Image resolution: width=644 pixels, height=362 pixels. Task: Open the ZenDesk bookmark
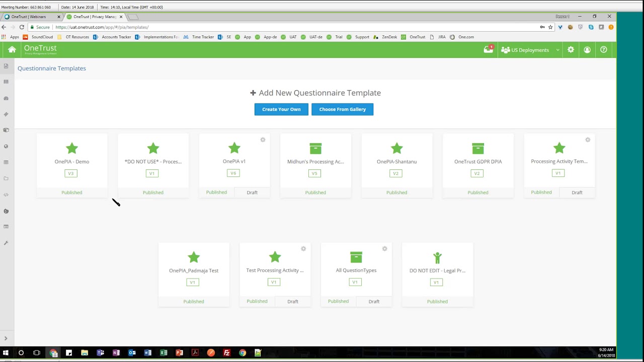385,37
